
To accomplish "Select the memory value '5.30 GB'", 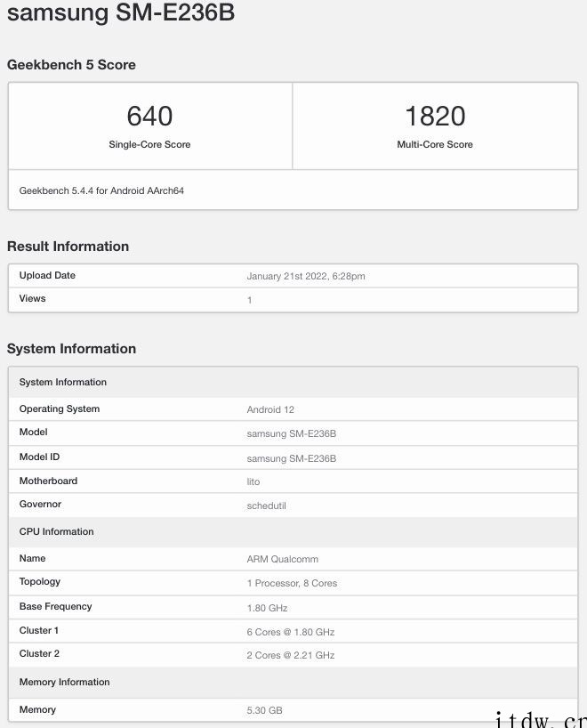I will [264, 711].
